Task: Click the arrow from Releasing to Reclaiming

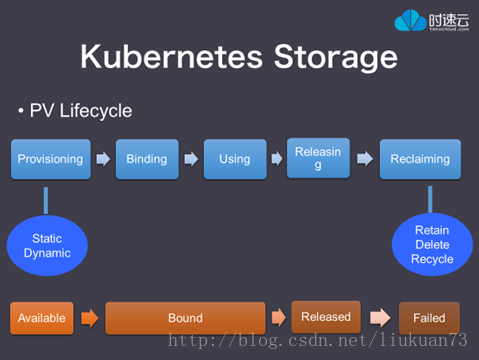Action: pos(365,159)
